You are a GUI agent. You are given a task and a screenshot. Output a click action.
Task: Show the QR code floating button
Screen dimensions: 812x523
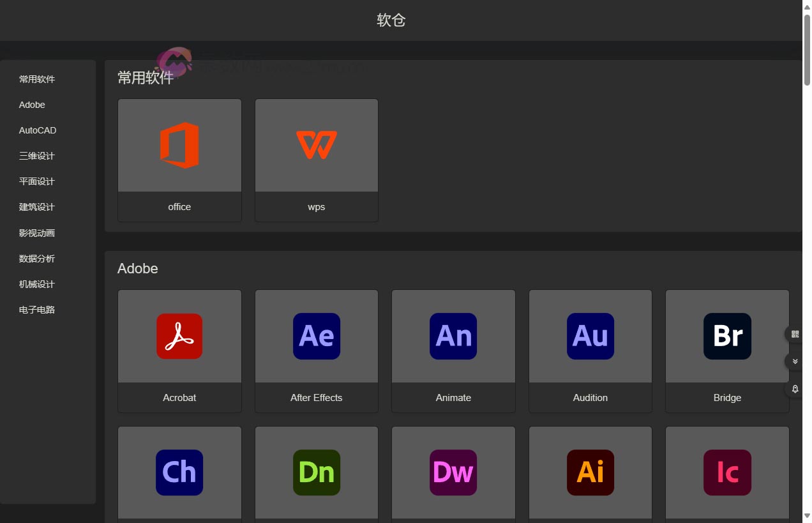click(x=795, y=334)
